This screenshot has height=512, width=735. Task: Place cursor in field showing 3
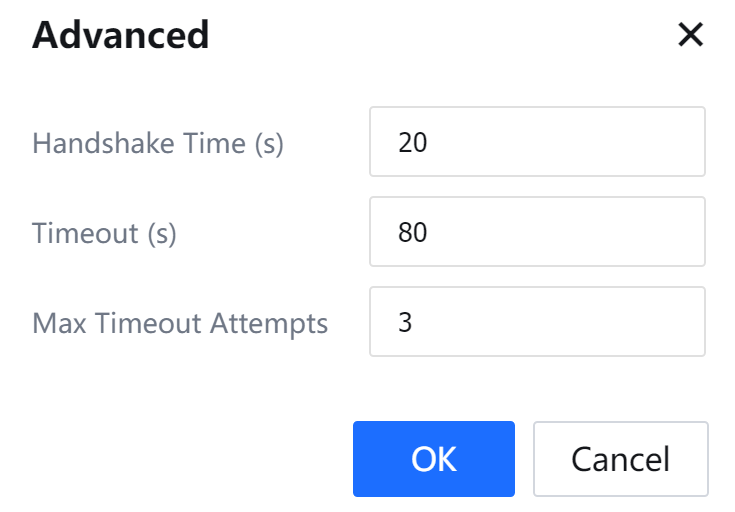click(x=537, y=322)
